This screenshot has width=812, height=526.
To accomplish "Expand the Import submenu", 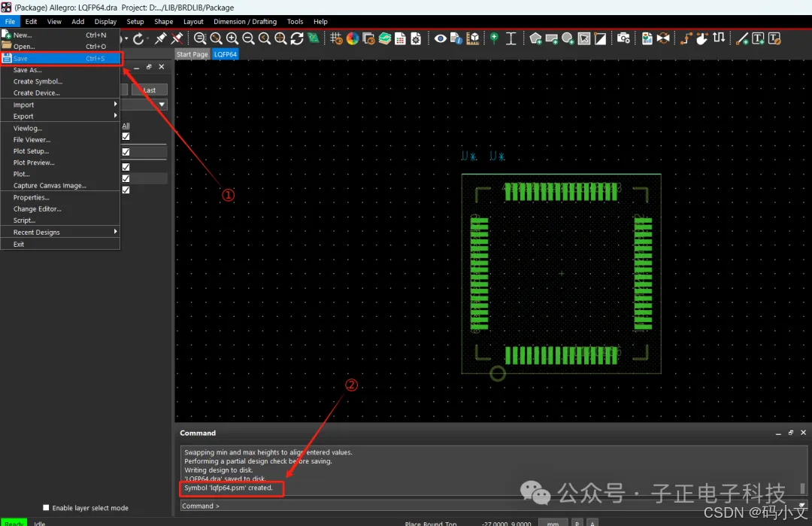I will [x=60, y=105].
